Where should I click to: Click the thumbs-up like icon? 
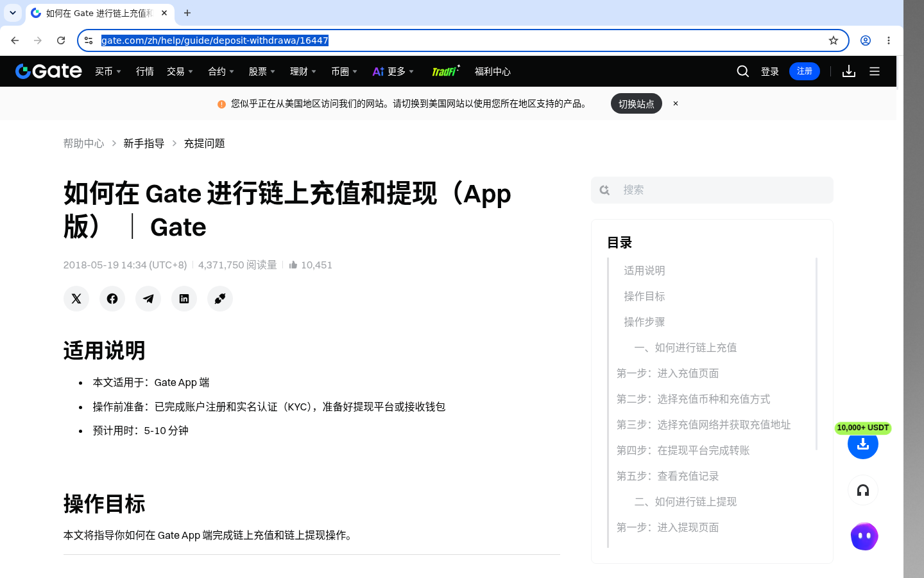[293, 265]
